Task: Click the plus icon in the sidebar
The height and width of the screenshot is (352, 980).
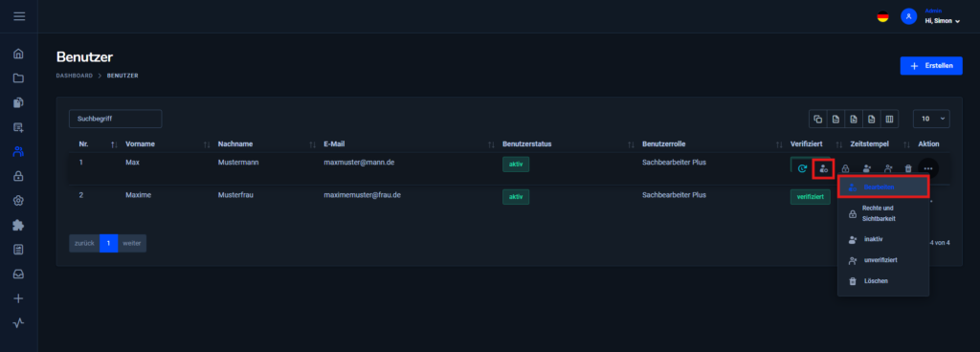Action: coord(19,298)
